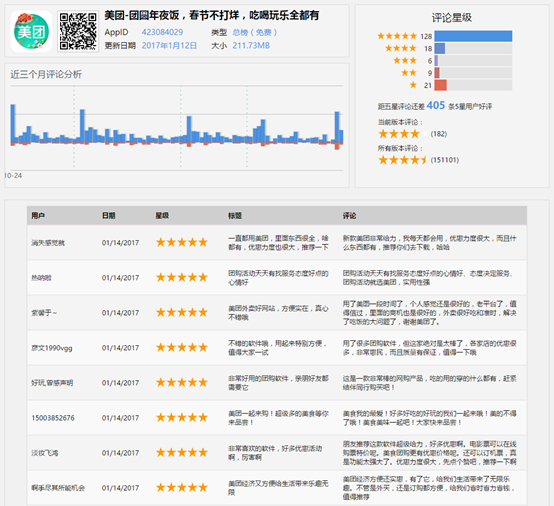Click stars in the 美团外卖好网站 review row
The height and width of the screenshot is (506, 554).
coord(182,312)
